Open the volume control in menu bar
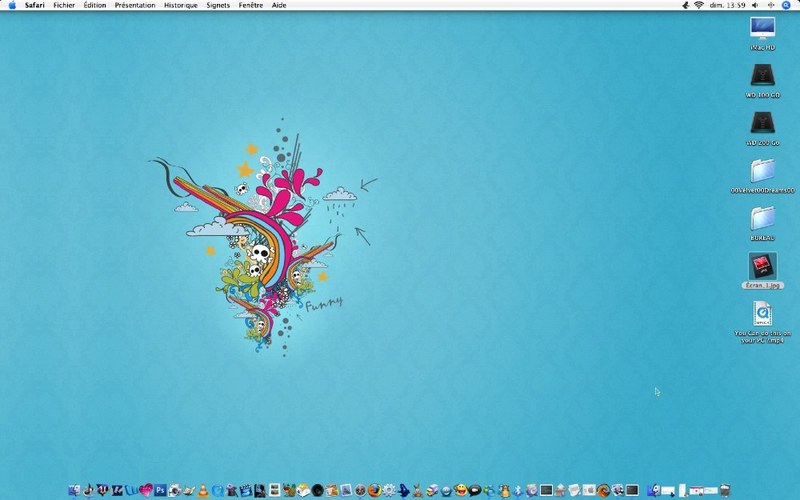This screenshot has width=800, height=500. coord(755,5)
